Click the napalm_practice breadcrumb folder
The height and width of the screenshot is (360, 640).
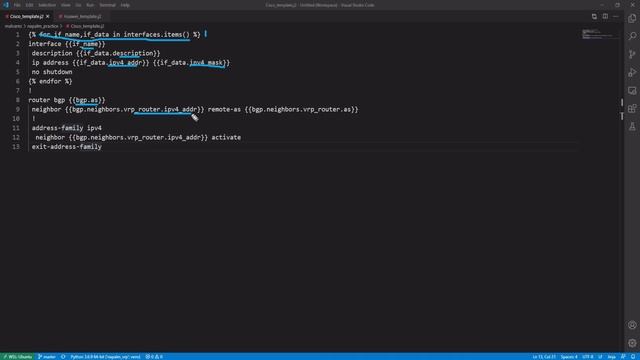click(42, 26)
